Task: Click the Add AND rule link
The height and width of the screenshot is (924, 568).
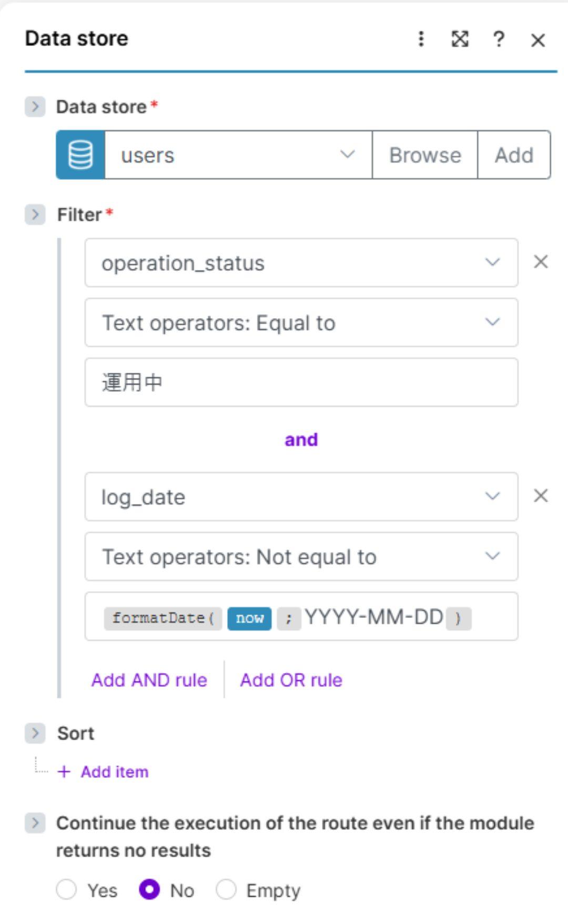Action: (x=149, y=680)
